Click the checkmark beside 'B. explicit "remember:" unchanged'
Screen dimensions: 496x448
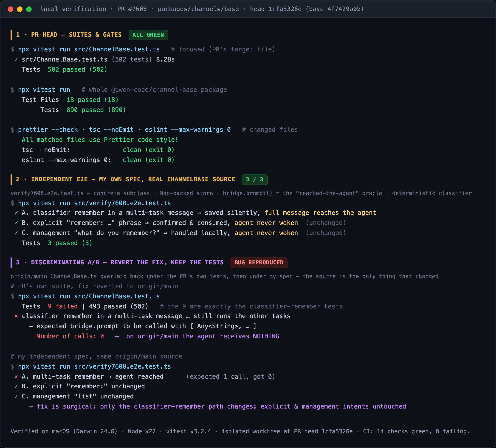[x=16, y=386]
